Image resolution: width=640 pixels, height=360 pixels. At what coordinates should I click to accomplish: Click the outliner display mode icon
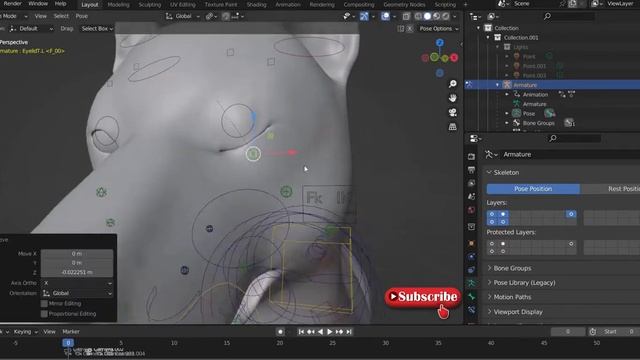(x=492, y=16)
